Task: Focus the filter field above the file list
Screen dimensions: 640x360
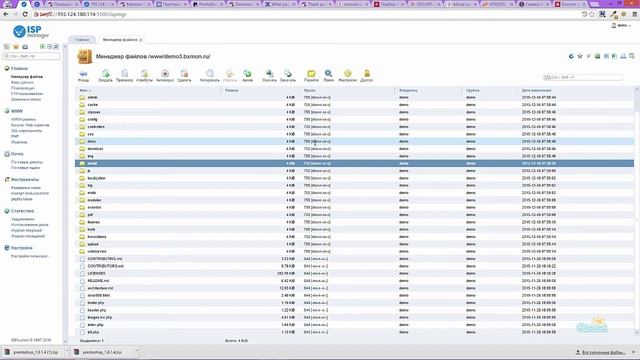Action: [582, 77]
